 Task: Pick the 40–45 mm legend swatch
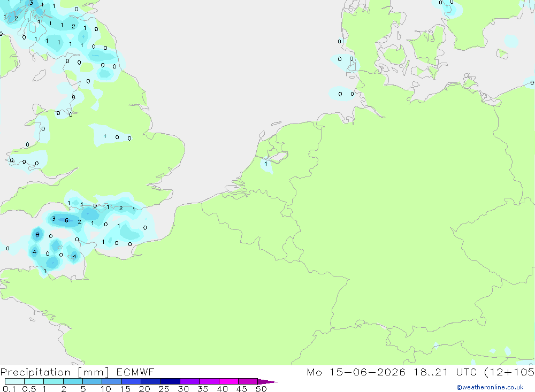click(228, 381)
